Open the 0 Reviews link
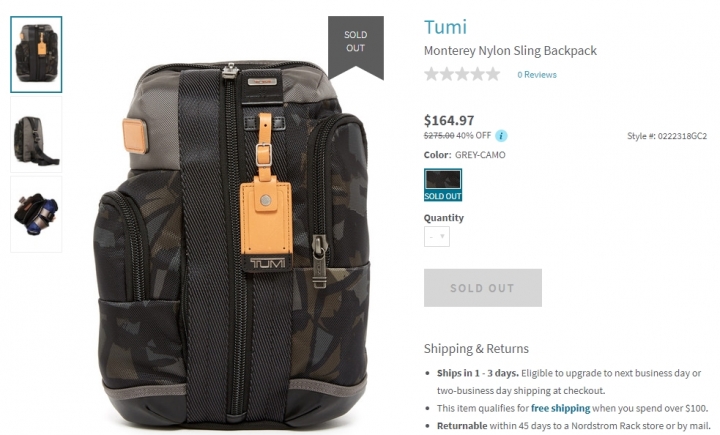 537,74
